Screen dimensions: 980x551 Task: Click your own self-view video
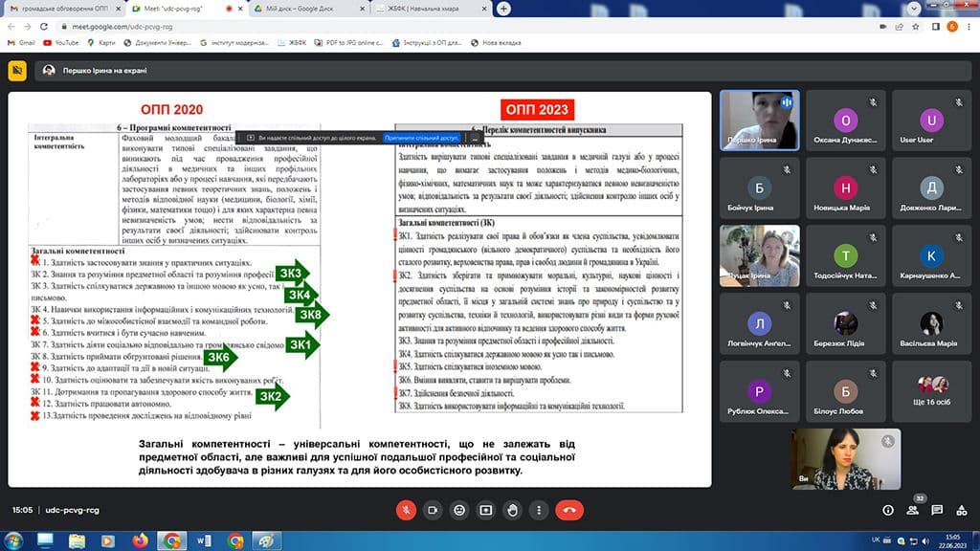[x=846, y=458]
